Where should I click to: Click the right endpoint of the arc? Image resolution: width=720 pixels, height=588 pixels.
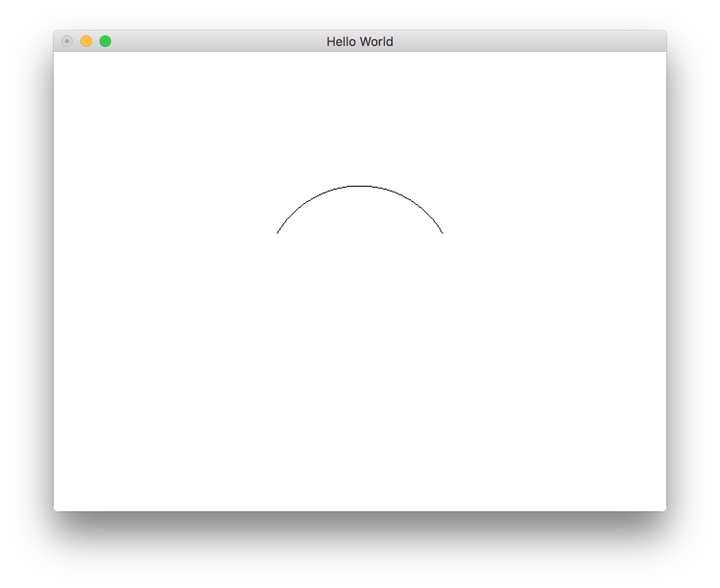(x=442, y=234)
